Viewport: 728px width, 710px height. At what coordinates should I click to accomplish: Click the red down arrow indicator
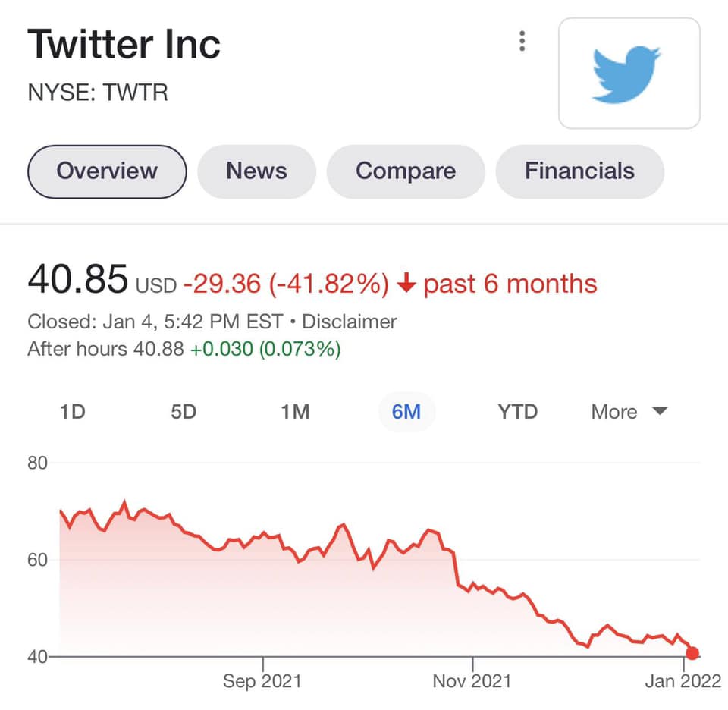pos(406,284)
